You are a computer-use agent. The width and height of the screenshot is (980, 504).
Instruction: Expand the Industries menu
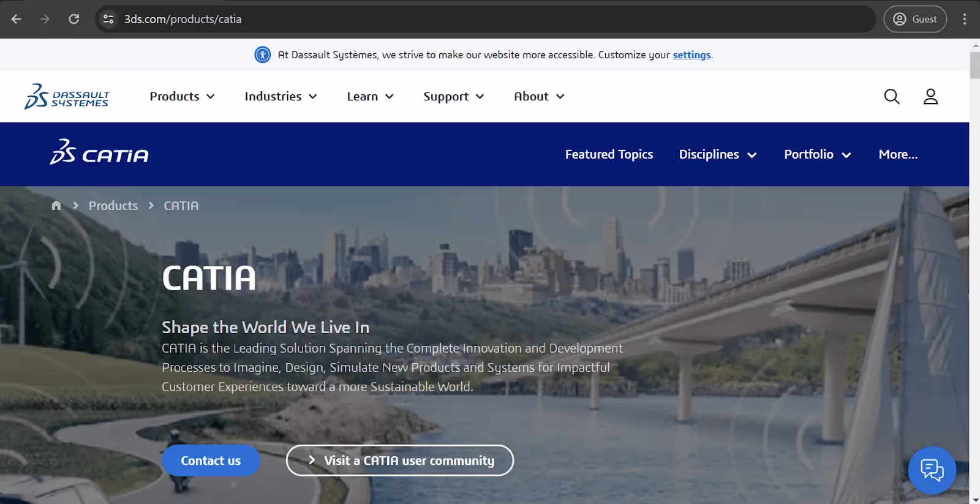(x=281, y=96)
